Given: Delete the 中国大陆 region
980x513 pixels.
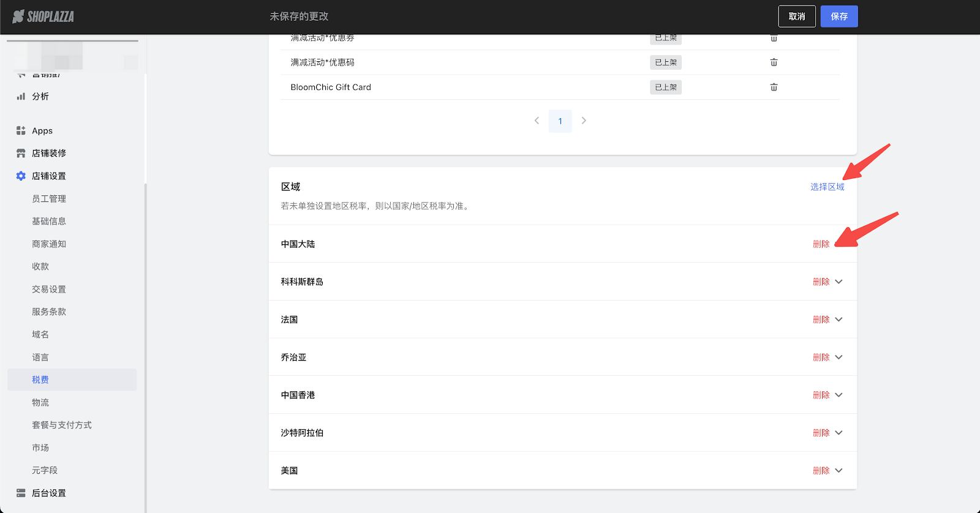Looking at the screenshot, I should (821, 244).
